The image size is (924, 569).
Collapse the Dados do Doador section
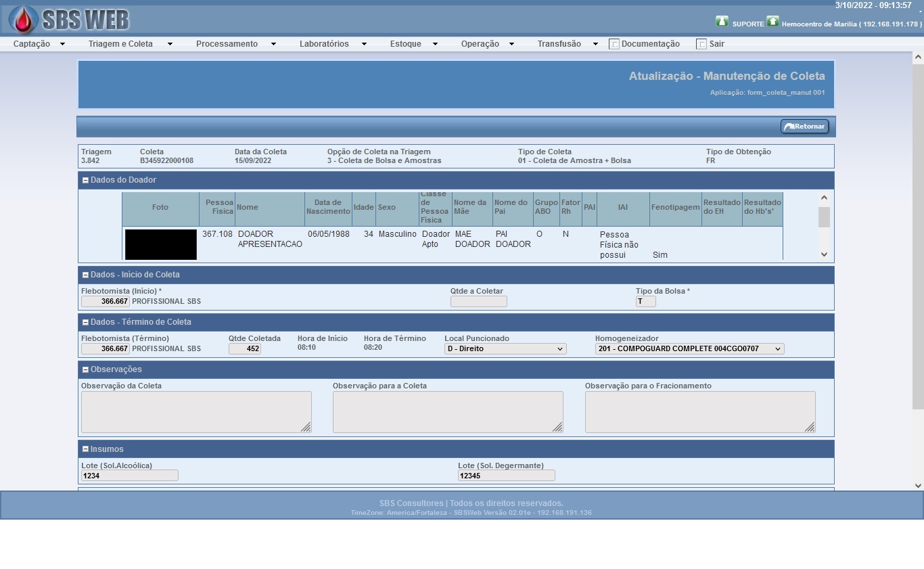[86, 181]
